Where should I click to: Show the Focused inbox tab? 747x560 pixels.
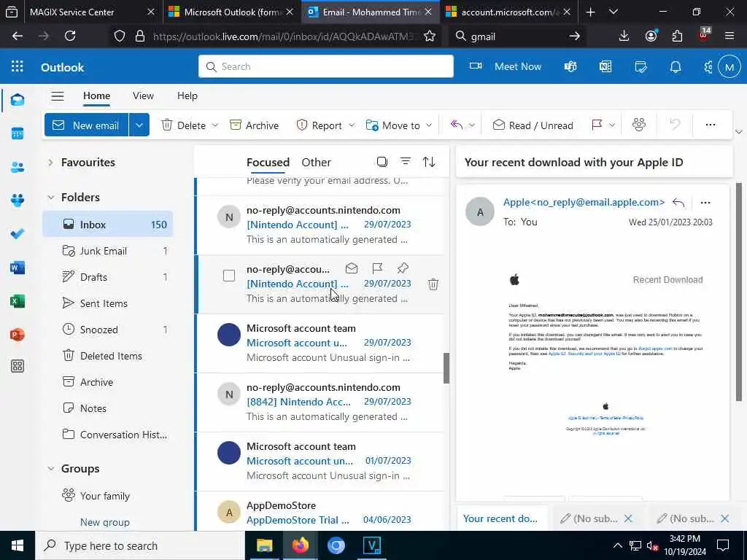click(x=268, y=162)
